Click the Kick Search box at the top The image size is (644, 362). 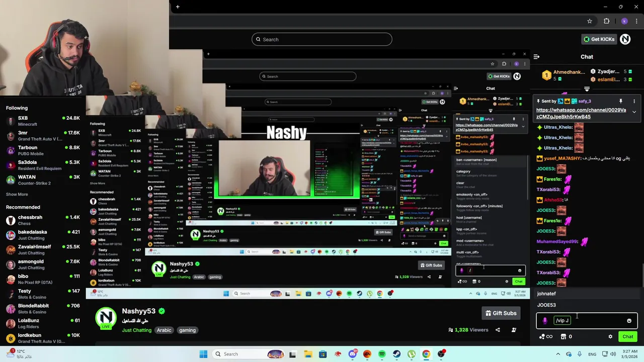click(x=322, y=39)
